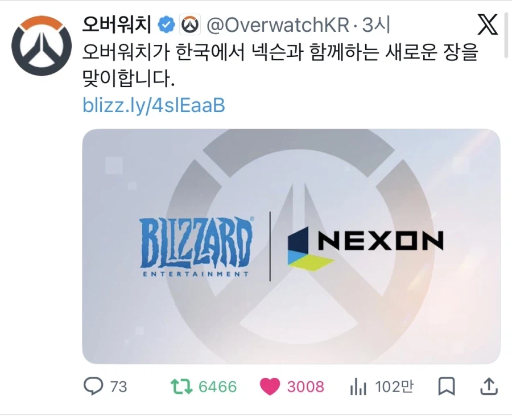View post analytics bar-chart icon

pos(358,386)
